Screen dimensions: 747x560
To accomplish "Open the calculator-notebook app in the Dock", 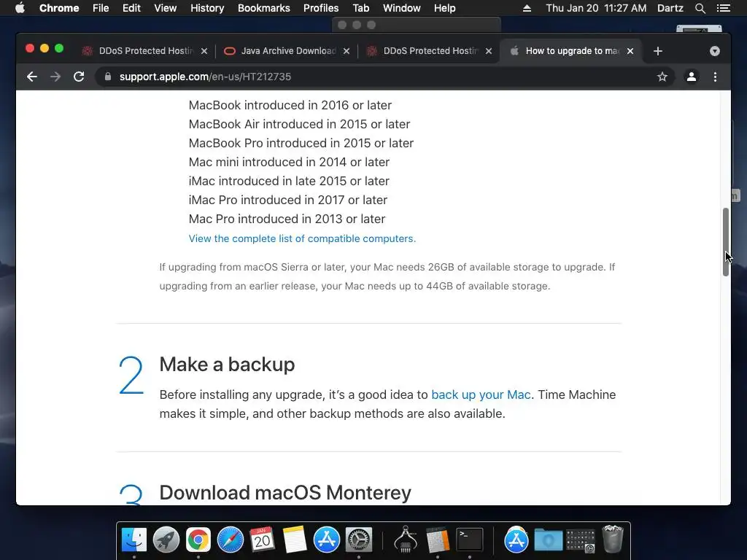I will coord(438,540).
